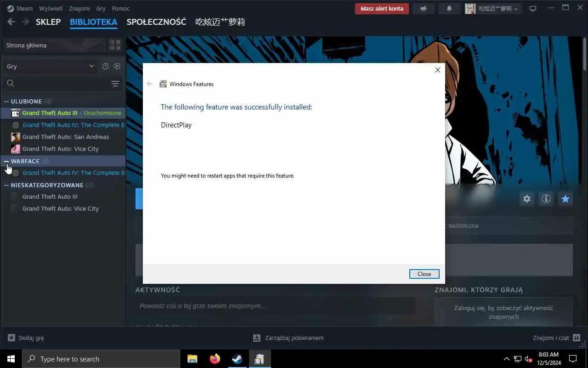
Task: Go back with the Steam back arrow
Action: tap(11, 22)
